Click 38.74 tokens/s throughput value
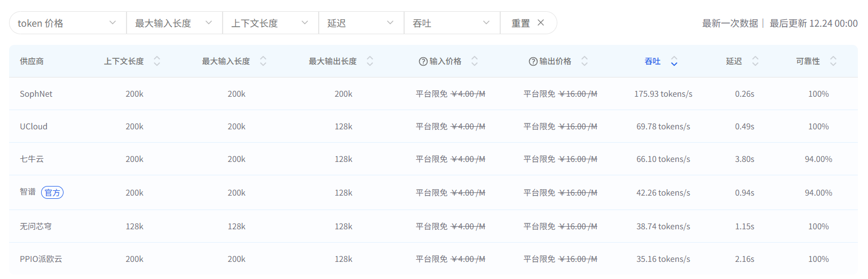The height and width of the screenshot is (279, 868). coord(663,226)
